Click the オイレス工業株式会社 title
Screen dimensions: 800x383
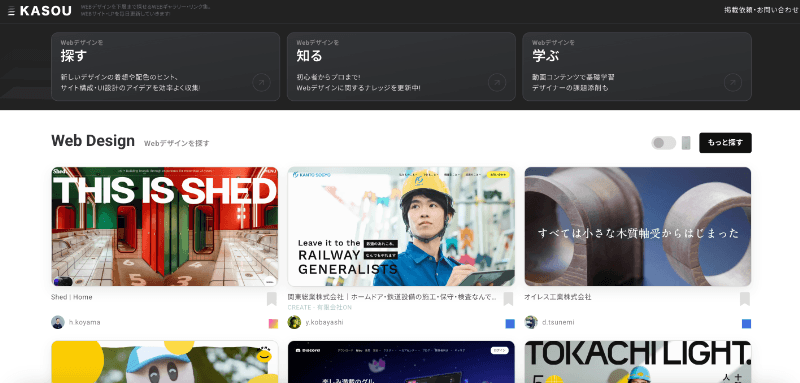click(x=558, y=297)
